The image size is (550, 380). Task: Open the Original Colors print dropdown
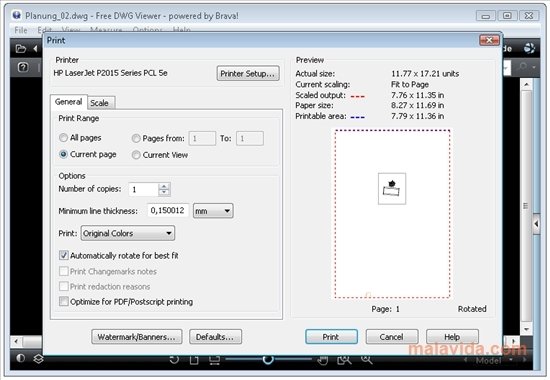point(128,233)
